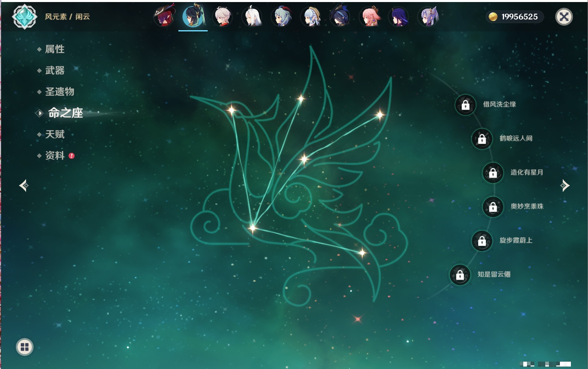Click the 奥妙烹黍珠 constellation label

point(527,206)
